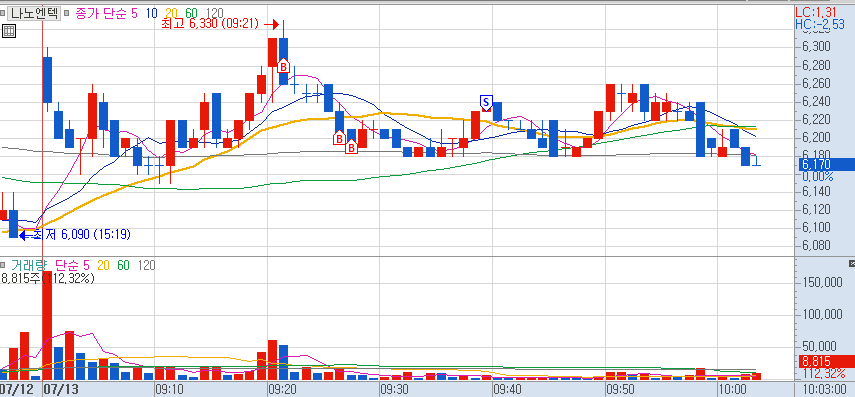This screenshot has height=397, width=855.
Task: Click the 07/13 date label
Action: point(62,389)
